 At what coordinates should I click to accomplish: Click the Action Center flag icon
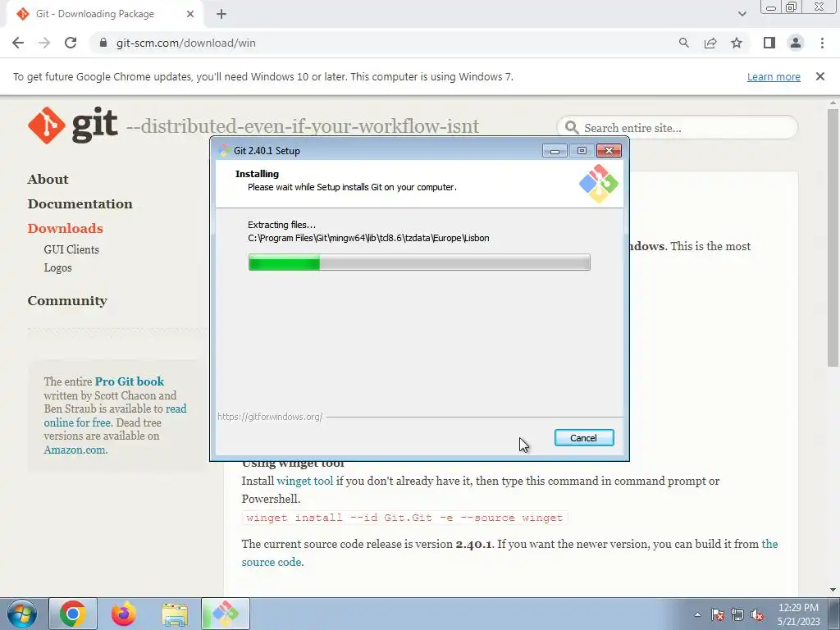pyautogui.click(x=717, y=614)
